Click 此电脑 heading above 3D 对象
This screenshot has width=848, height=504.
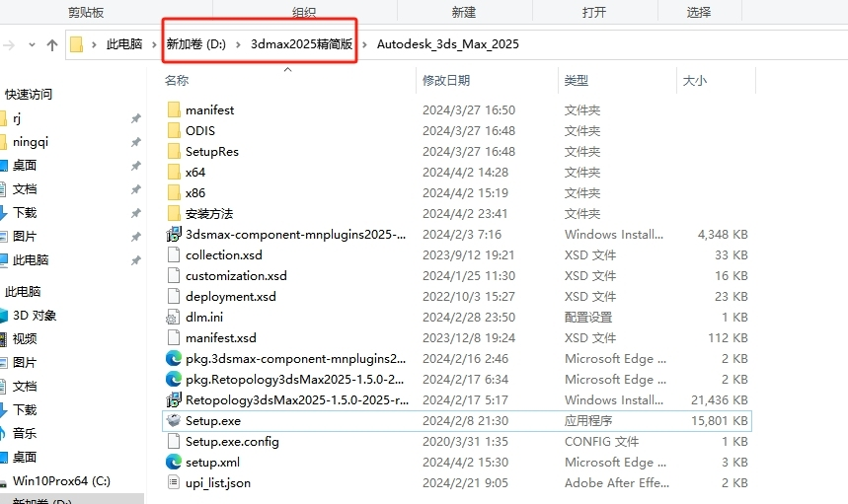(x=23, y=292)
